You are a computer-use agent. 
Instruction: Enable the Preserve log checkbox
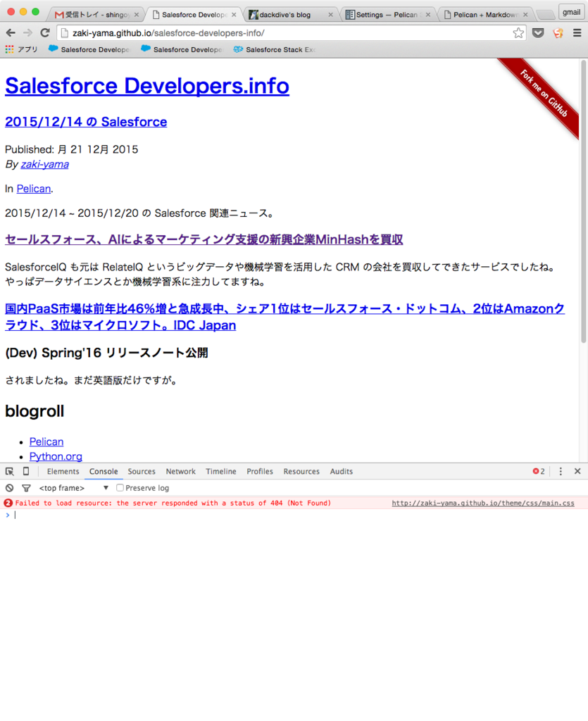point(120,487)
